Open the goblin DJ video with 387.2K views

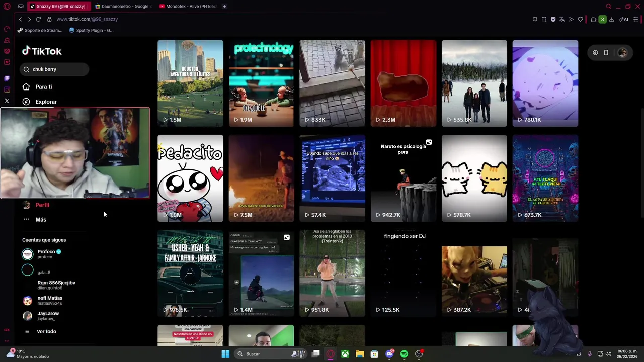click(474, 273)
